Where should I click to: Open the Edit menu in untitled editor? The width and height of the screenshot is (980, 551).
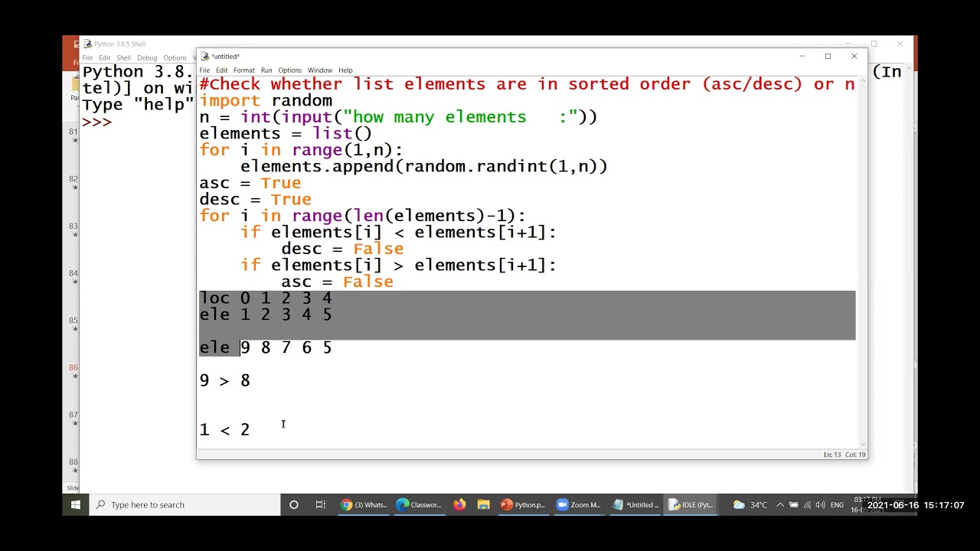221,70
